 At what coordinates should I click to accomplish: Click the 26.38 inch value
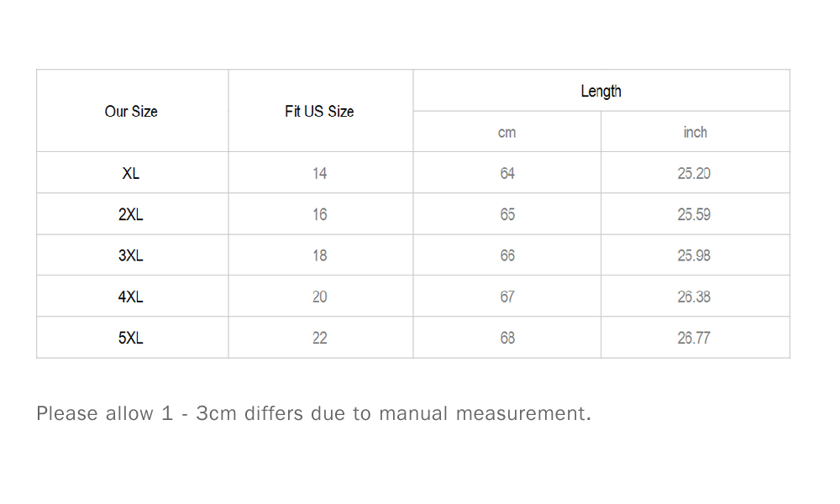pyautogui.click(x=694, y=297)
